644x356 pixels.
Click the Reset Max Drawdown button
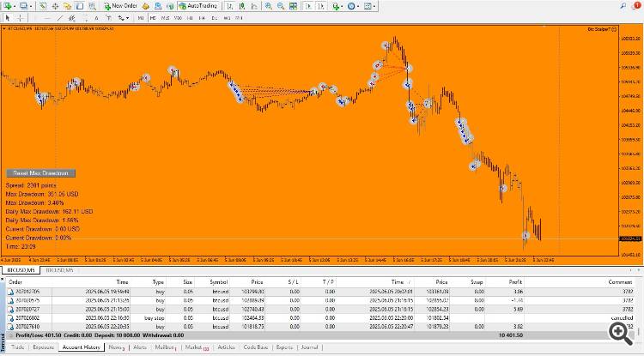40,173
